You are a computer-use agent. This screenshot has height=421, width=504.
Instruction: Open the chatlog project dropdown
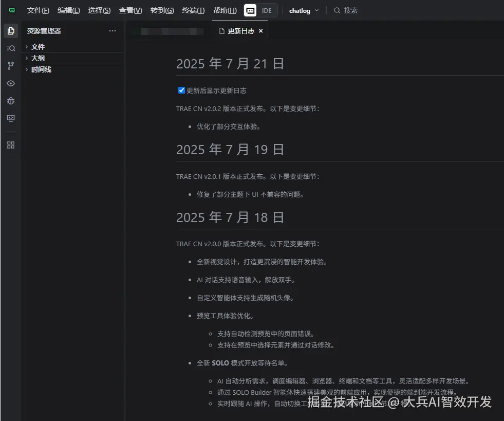tap(304, 11)
